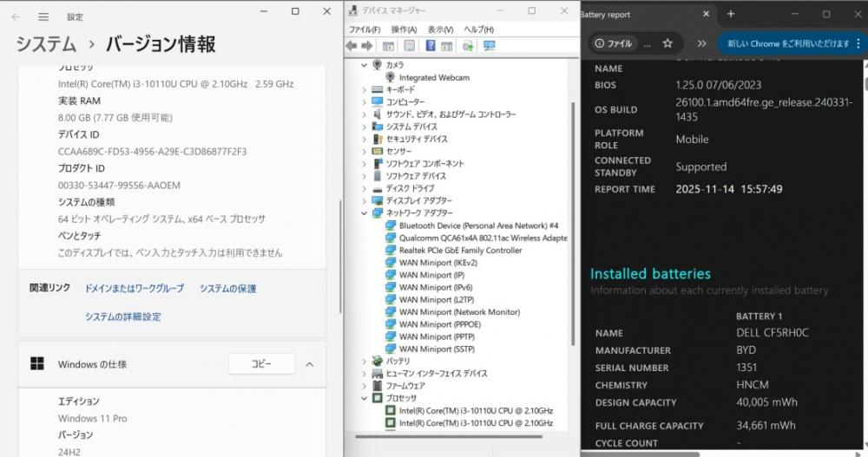Open a new Chrome tab with plus
Image resolution: width=868 pixels, height=457 pixels.
pyautogui.click(x=731, y=14)
